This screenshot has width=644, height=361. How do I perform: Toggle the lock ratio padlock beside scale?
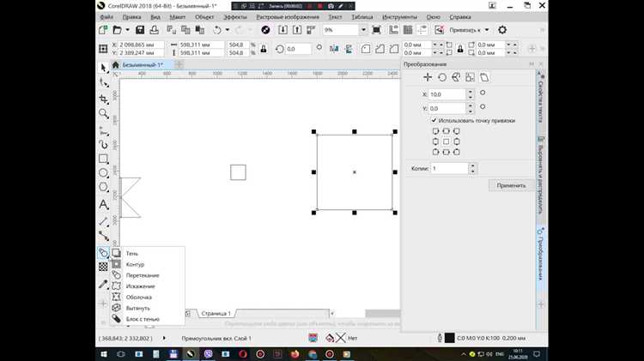click(x=264, y=49)
